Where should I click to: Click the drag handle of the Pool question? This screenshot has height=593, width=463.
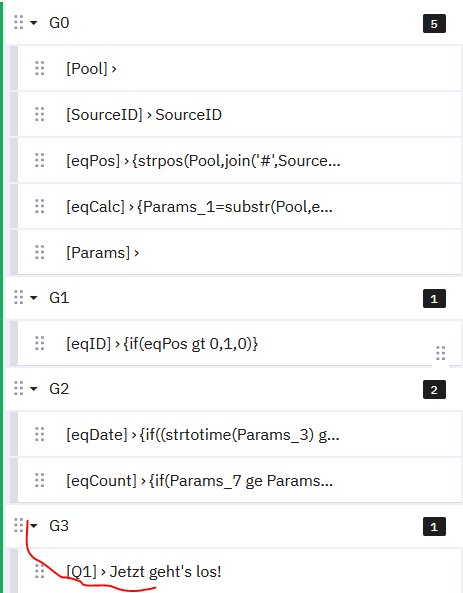click(x=40, y=68)
